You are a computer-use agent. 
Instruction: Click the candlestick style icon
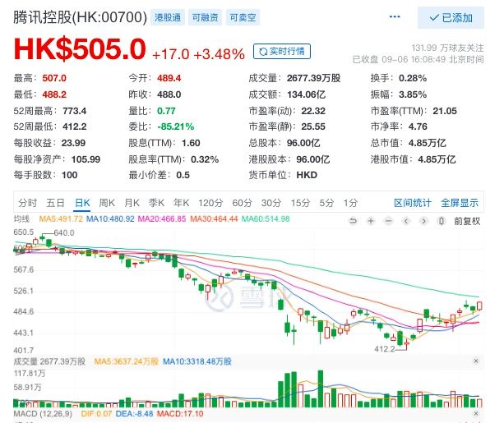pyautogui.click(x=442, y=221)
